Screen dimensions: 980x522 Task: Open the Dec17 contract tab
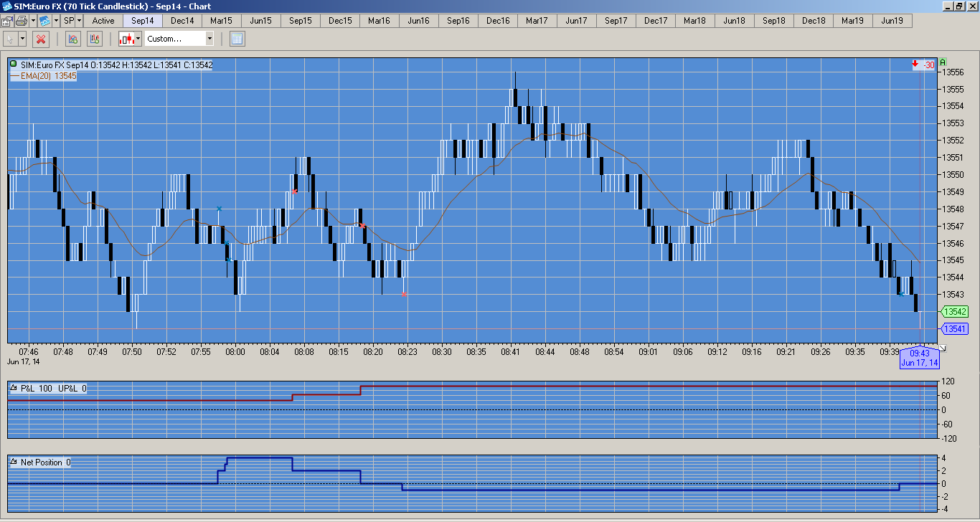point(656,21)
